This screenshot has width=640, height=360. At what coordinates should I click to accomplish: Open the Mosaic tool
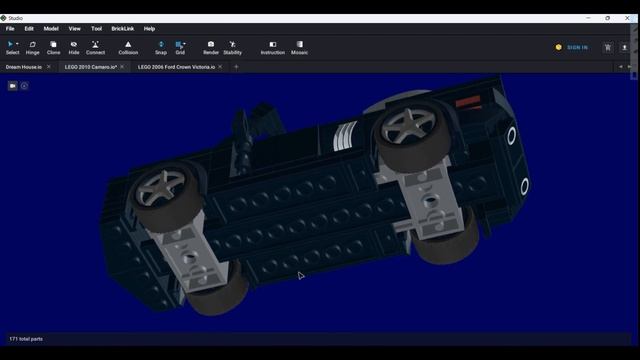pos(300,47)
